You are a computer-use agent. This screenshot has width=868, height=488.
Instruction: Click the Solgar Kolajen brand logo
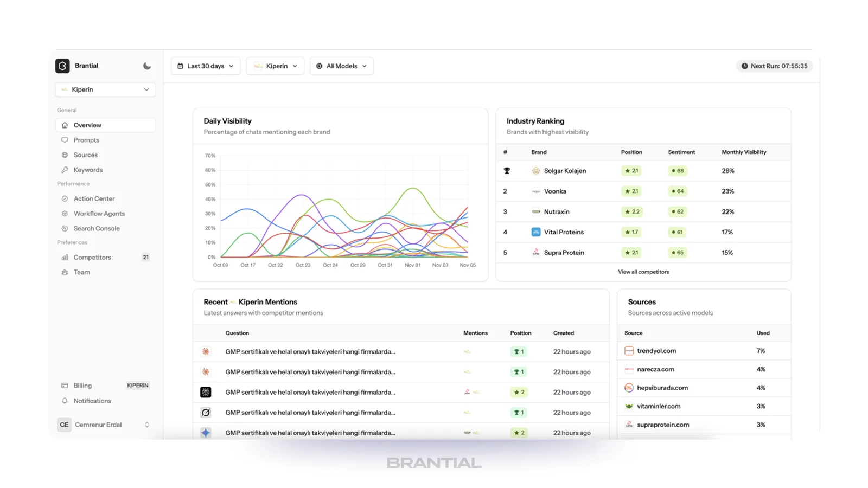[x=536, y=171]
